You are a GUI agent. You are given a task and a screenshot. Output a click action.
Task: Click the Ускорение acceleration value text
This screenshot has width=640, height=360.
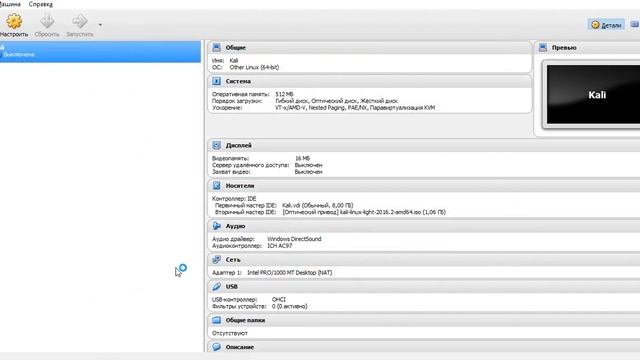point(355,108)
